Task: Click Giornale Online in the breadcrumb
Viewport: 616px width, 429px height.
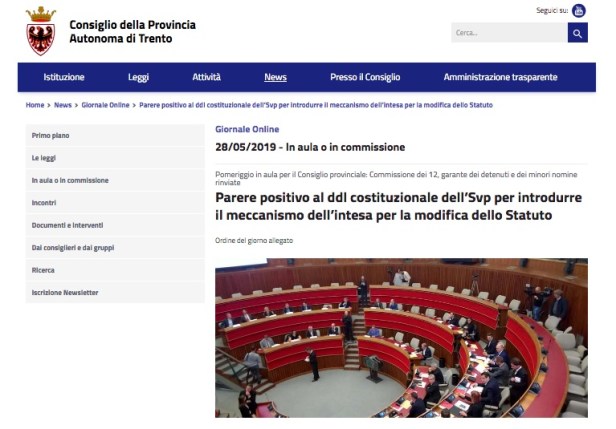Action: [x=105, y=105]
